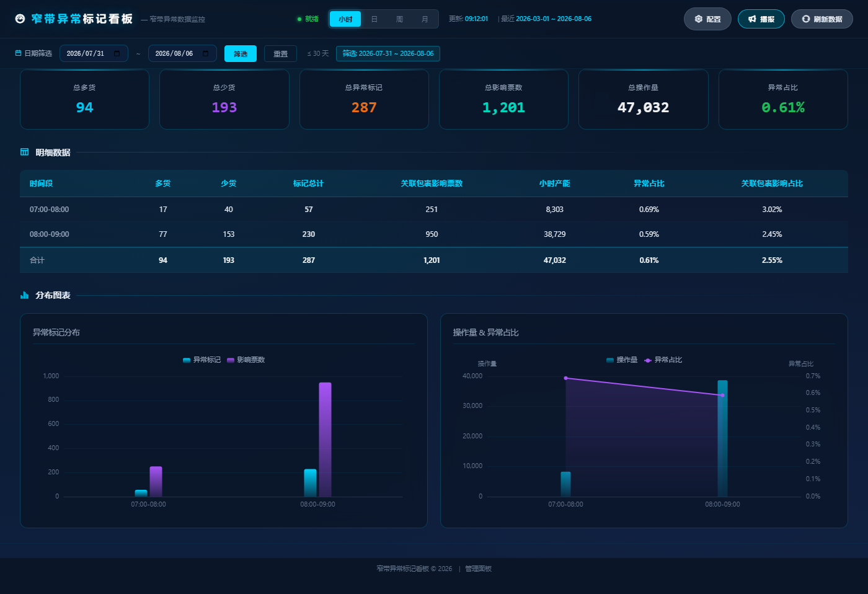
Task: Click the 最近 2026-03-01 ~ 2026-08-06 range text
Action: click(546, 19)
